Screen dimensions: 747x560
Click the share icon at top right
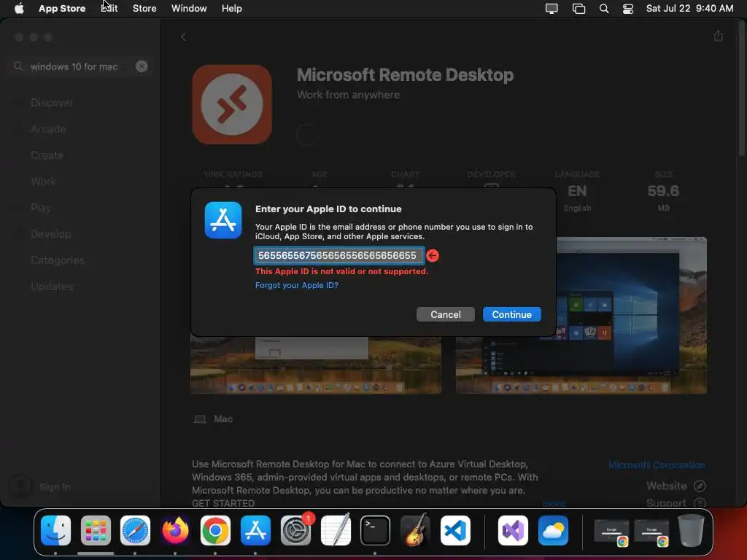tap(719, 36)
